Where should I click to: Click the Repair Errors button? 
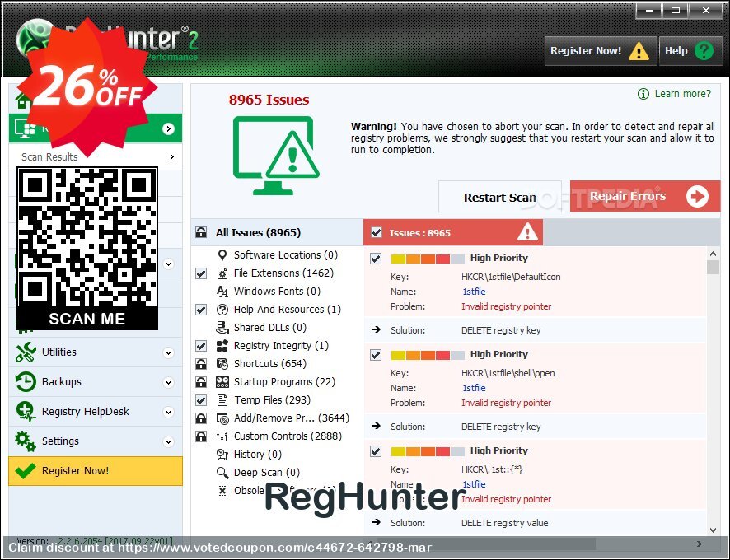[645, 197]
